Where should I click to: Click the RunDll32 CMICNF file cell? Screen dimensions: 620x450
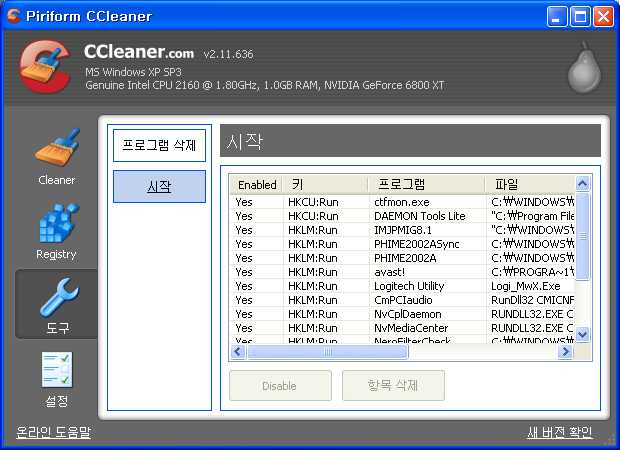pyautogui.click(x=532, y=300)
